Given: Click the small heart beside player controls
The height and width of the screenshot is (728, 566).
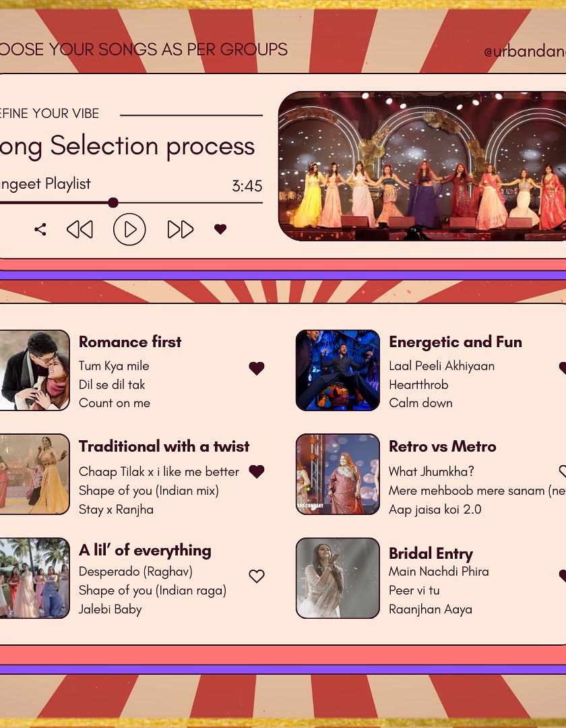Looking at the screenshot, I should (x=220, y=229).
